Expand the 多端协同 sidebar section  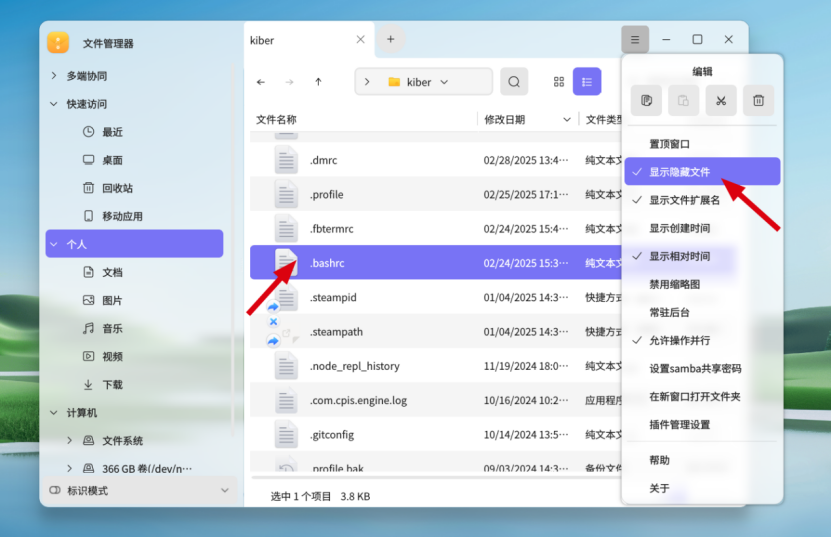tap(54, 76)
